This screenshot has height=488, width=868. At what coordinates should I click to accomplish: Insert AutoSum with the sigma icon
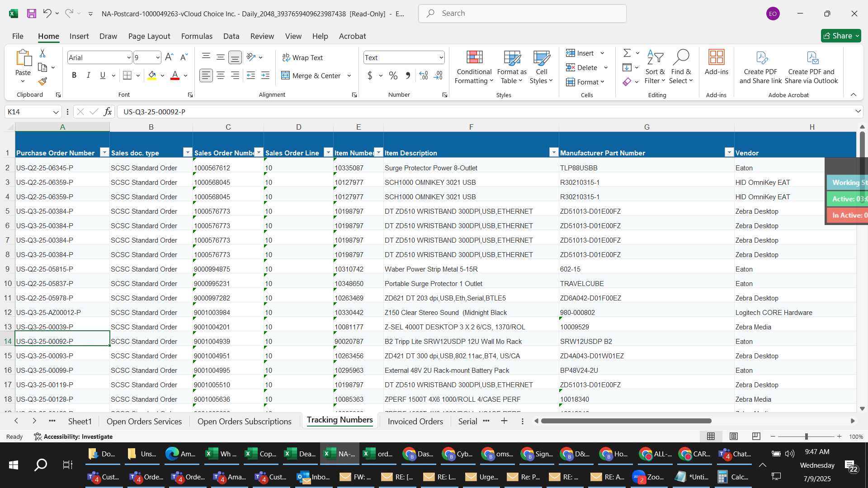tap(627, 53)
